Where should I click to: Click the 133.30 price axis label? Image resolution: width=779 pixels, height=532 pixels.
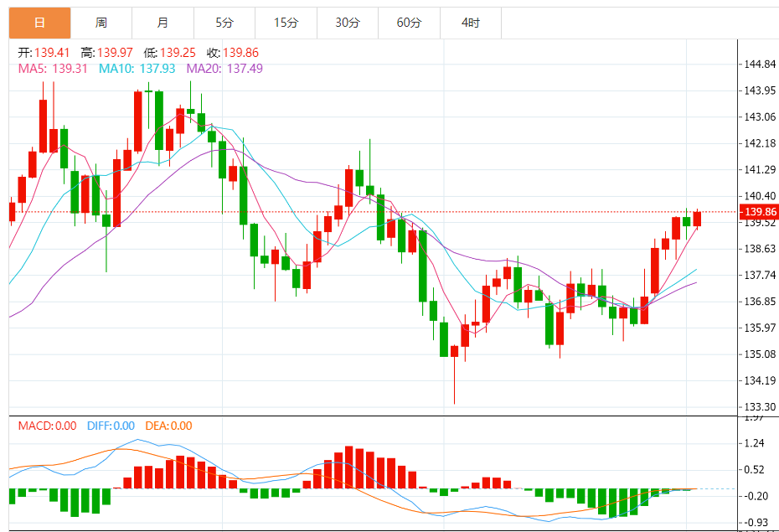coord(760,407)
